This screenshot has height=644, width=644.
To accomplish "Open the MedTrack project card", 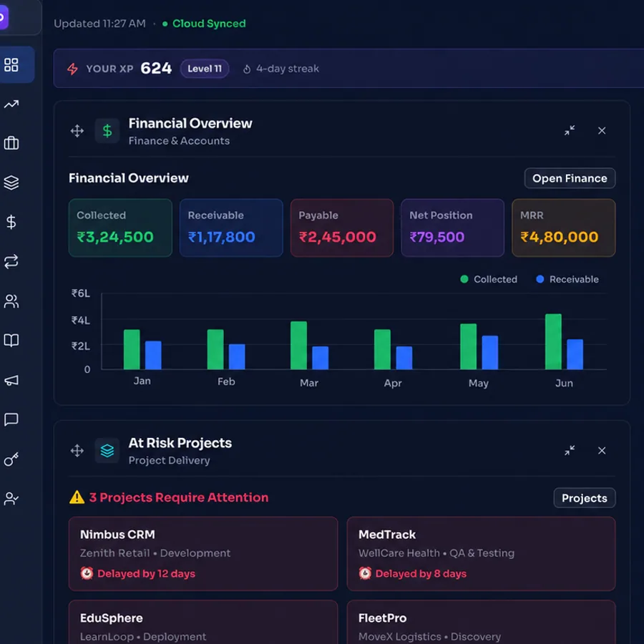I will click(x=481, y=554).
